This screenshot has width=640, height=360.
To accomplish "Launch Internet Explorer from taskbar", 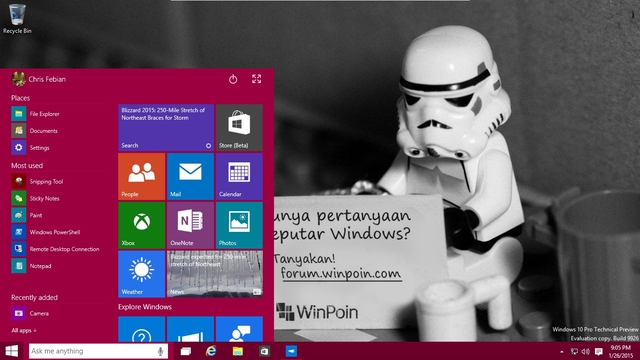I will (211, 351).
